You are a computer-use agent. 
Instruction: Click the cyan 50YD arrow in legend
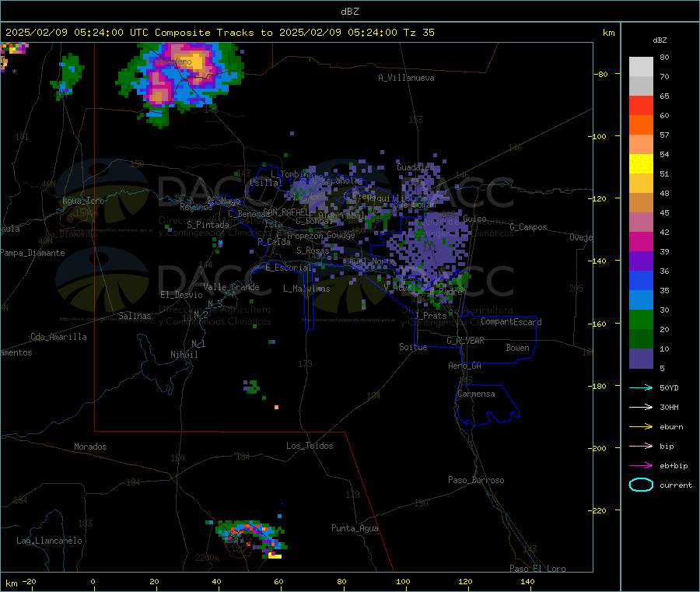tap(641, 387)
